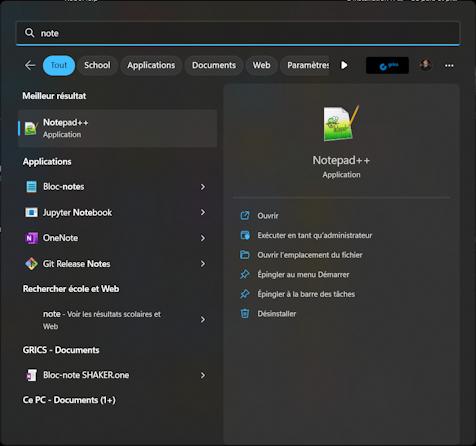Click the 'GRICS - Documents' heading
476x446 pixels.
[x=61, y=350]
